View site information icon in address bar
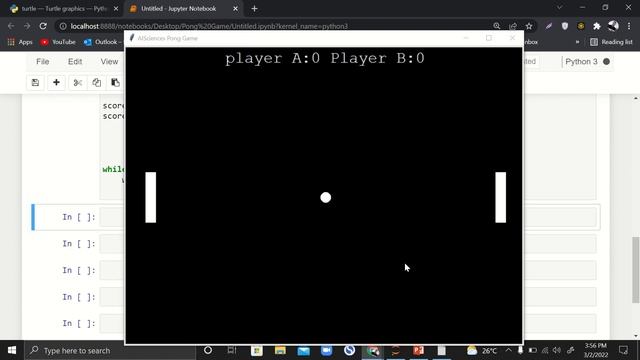This screenshot has height=360, width=640. coord(63,26)
